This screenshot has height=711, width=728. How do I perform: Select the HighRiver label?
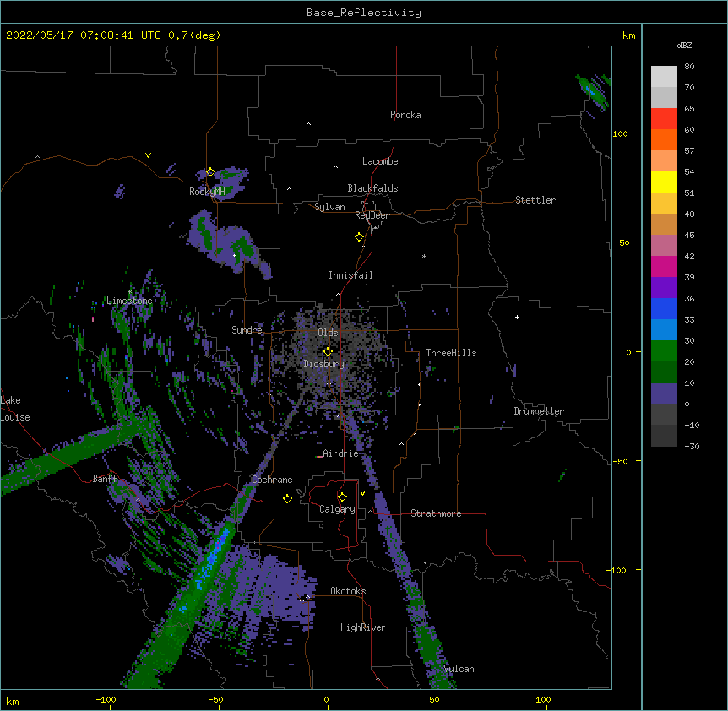[x=363, y=627]
